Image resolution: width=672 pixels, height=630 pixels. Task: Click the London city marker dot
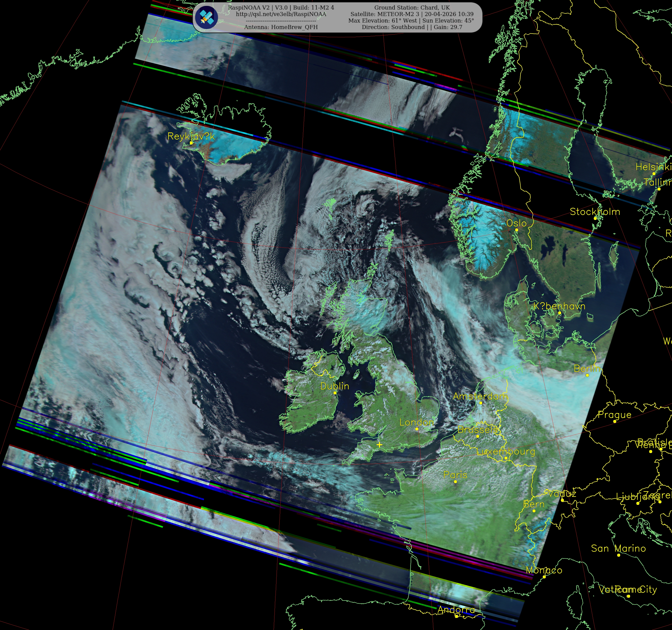coord(417,429)
